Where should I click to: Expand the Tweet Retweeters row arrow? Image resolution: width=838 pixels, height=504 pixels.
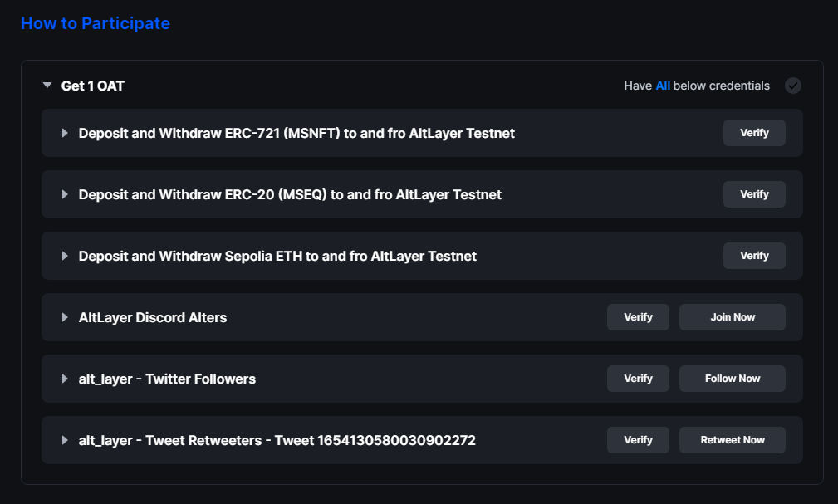tap(65, 440)
